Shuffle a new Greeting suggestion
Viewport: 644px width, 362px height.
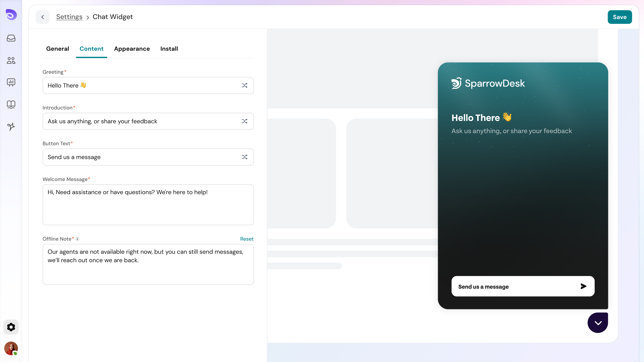pyautogui.click(x=245, y=85)
